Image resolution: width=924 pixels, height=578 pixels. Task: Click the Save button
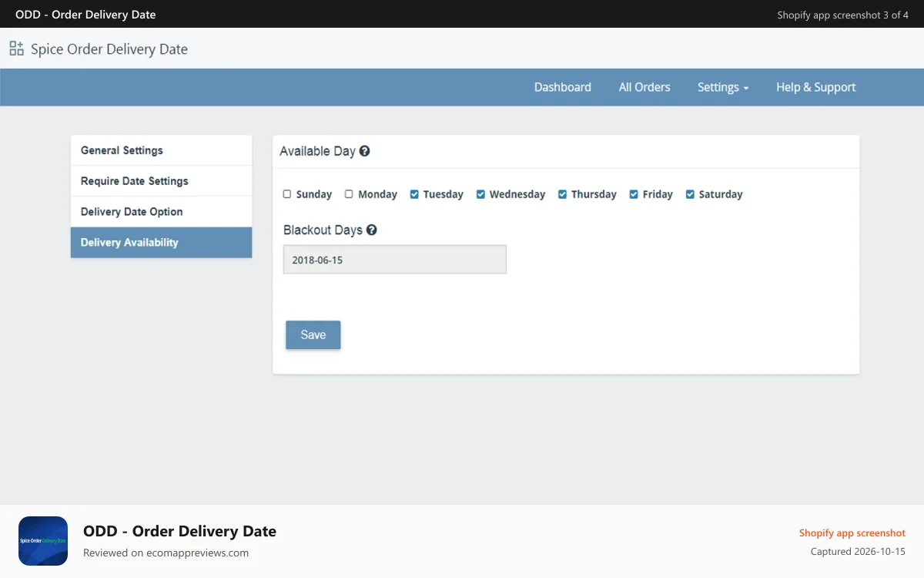click(313, 334)
